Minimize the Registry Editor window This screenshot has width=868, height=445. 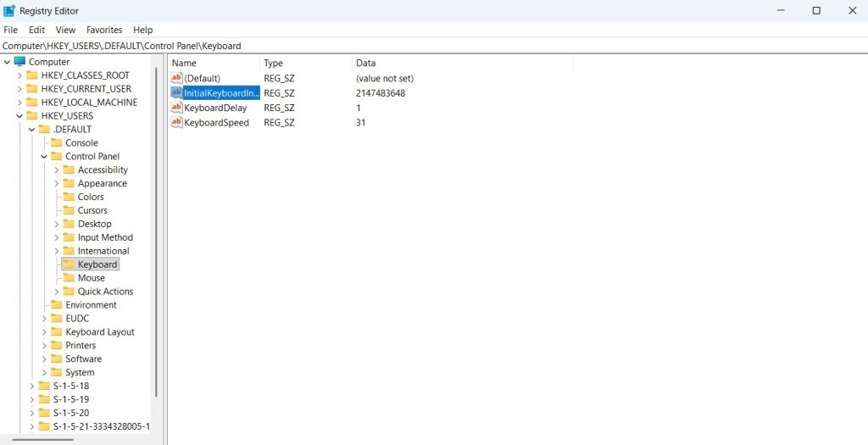[x=781, y=10]
